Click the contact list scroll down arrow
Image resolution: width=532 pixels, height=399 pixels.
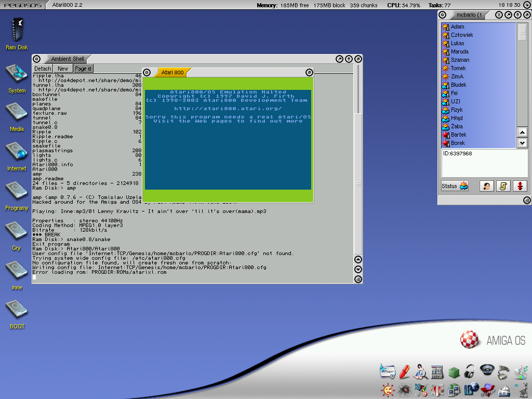[x=522, y=143]
